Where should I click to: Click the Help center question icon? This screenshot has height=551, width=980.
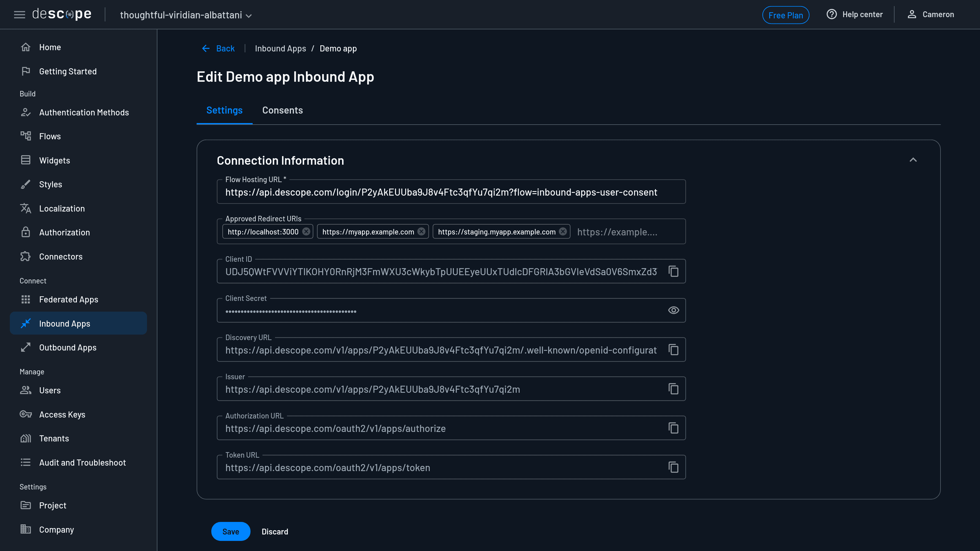tap(832, 14)
